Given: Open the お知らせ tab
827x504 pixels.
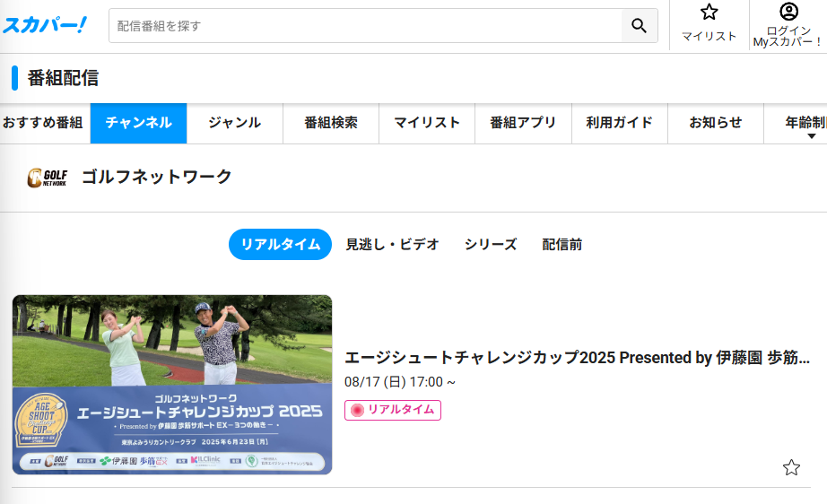Looking at the screenshot, I should tap(716, 123).
